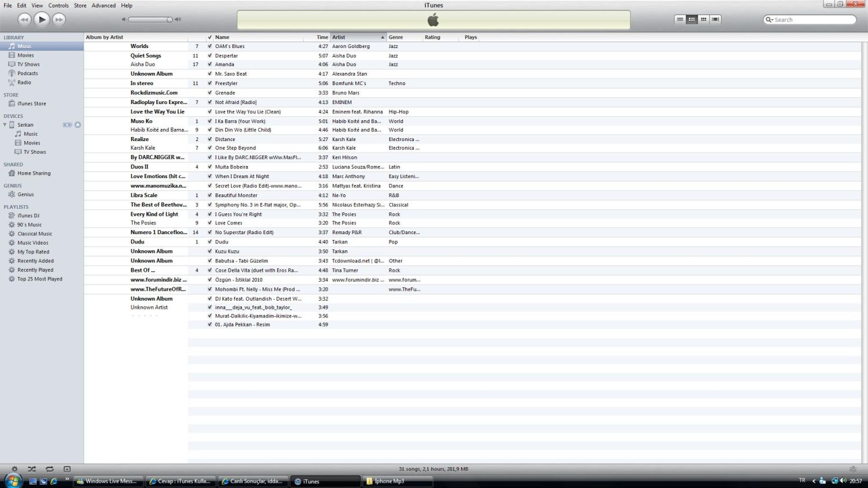
Task: Sort by the Time column header
Action: point(317,37)
